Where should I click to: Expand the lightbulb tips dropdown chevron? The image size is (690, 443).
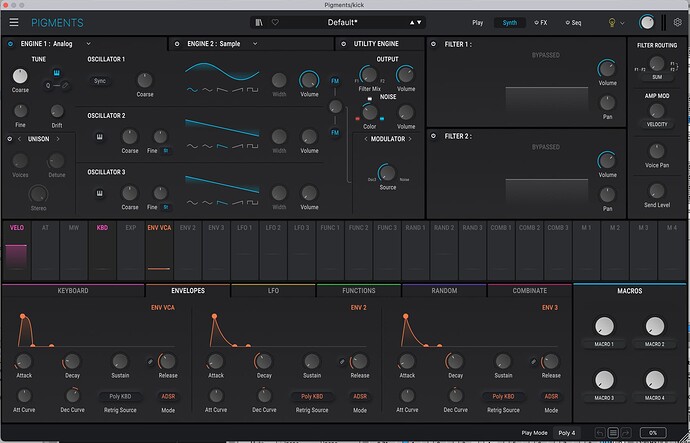[622, 23]
